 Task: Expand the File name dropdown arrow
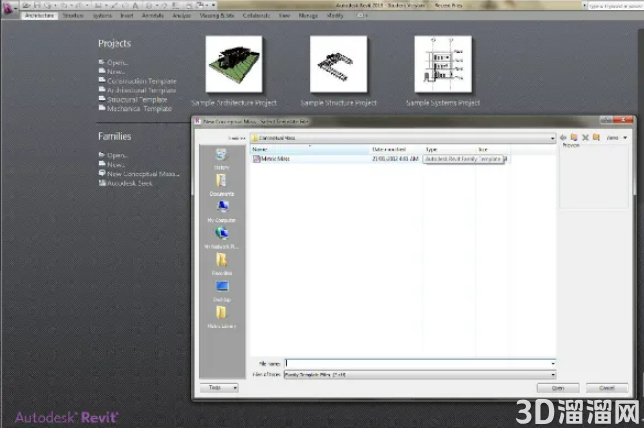tap(553, 364)
